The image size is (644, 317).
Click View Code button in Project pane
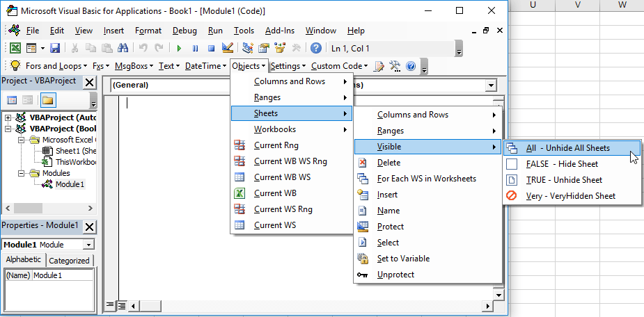point(13,100)
